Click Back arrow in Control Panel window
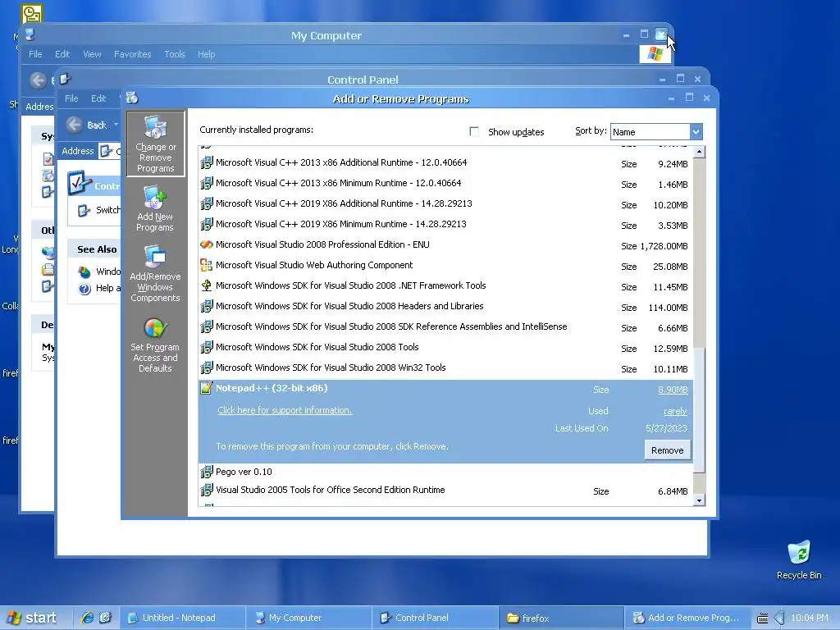Image resolution: width=840 pixels, height=630 pixels. (x=75, y=125)
